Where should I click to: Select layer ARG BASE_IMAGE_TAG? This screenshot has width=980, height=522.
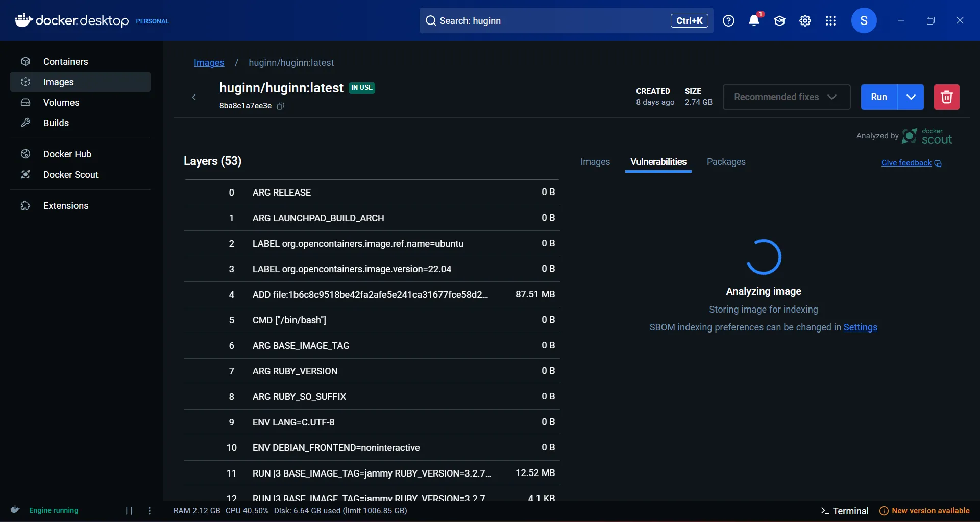tap(372, 345)
